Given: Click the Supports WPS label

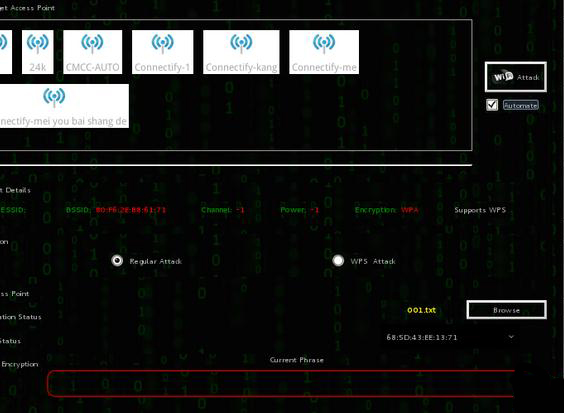Looking at the screenshot, I should tap(480, 210).
